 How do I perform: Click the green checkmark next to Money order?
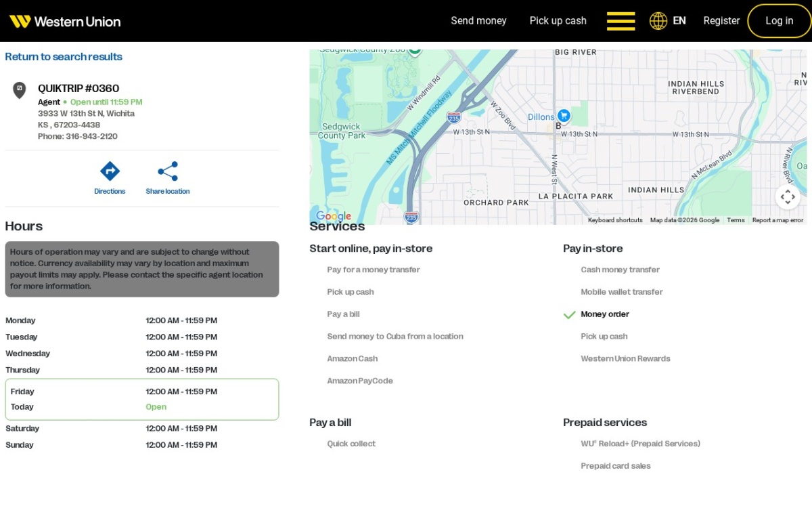click(x=570, y=315)
